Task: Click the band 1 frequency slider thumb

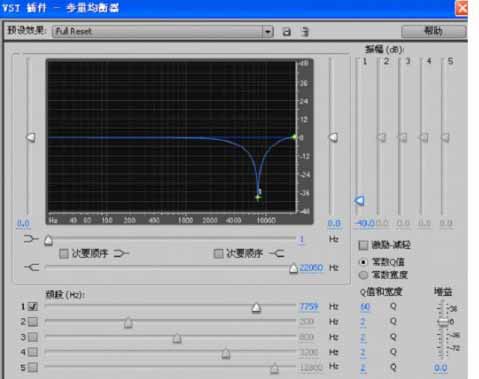Action: pyautogui.click(x=256, y=308)
